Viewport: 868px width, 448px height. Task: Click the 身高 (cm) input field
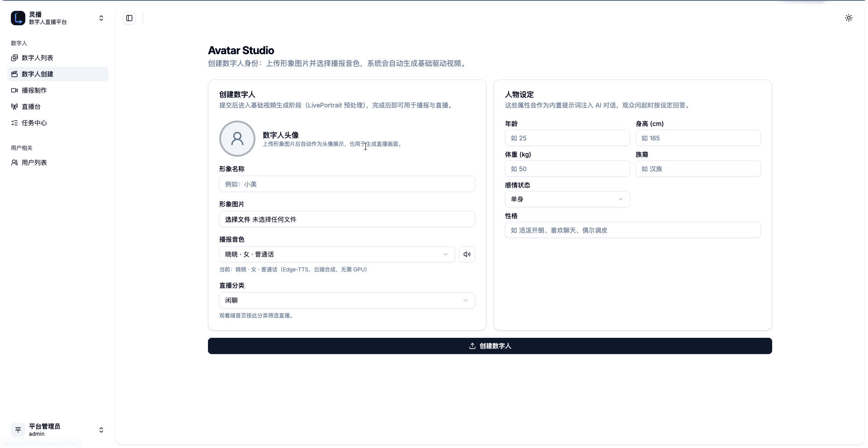[x=698, y=138]
